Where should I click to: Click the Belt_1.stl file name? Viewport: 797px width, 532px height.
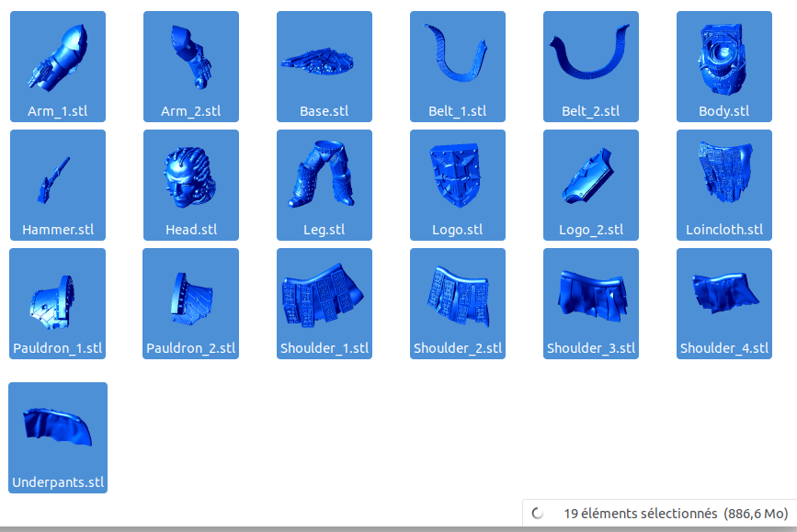458,111
